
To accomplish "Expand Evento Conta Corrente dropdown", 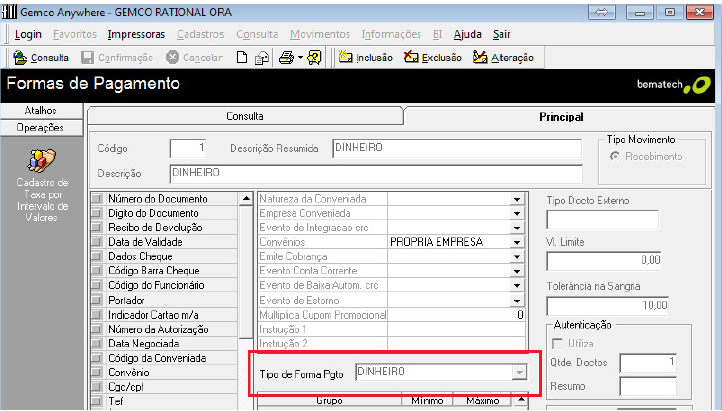I will (x=517, y=271).
